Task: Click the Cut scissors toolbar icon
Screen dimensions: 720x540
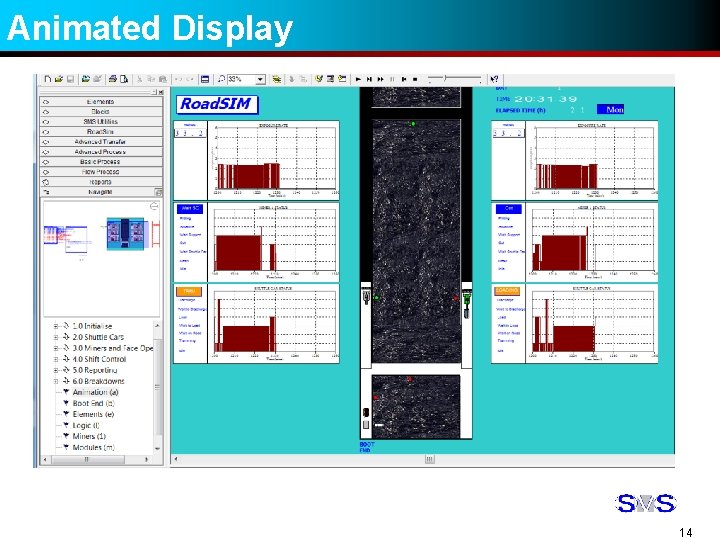Action: (x=140, y=79)
